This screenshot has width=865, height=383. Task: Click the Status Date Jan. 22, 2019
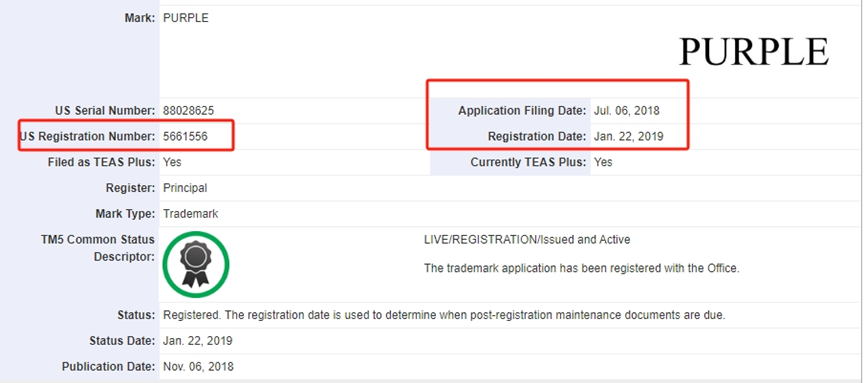[197, 341]
